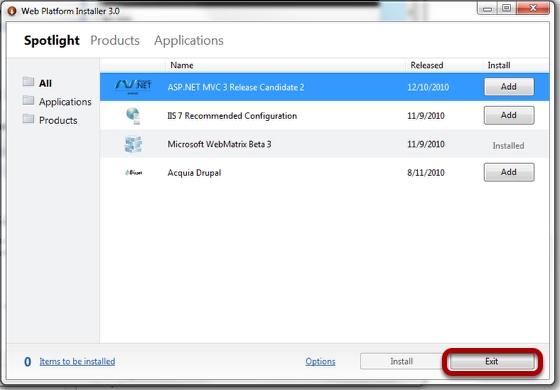Screen dimensions: 560x390
Task: Add IIS 7 Recommended Configuration
Action: tap(509, 115)
